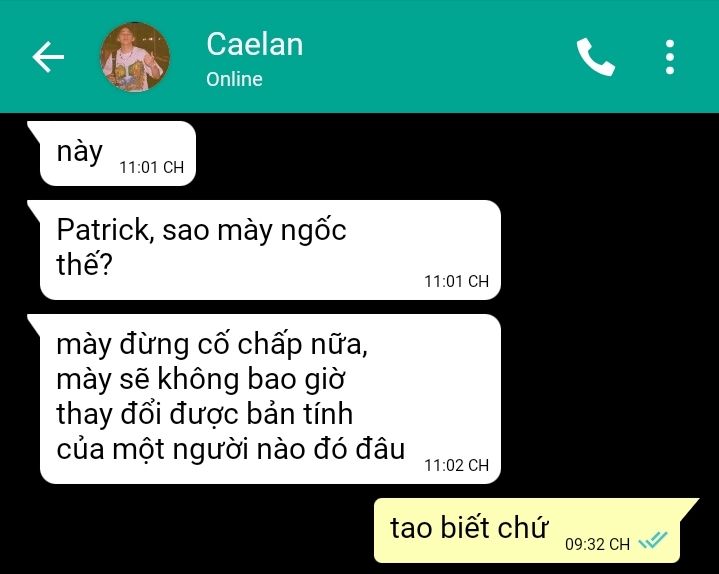Open the three-dot more options menu
Image resolution: width=719 pixels, height=574 pixels.
pyautogui.click(x=669, y=57)
